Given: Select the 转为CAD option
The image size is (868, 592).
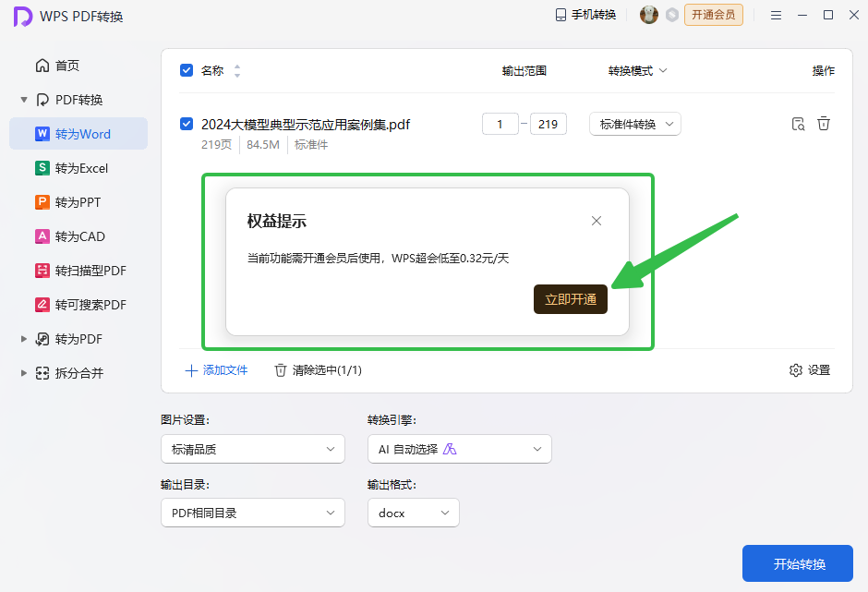Looking at the screenshot, I should point(78,237).
